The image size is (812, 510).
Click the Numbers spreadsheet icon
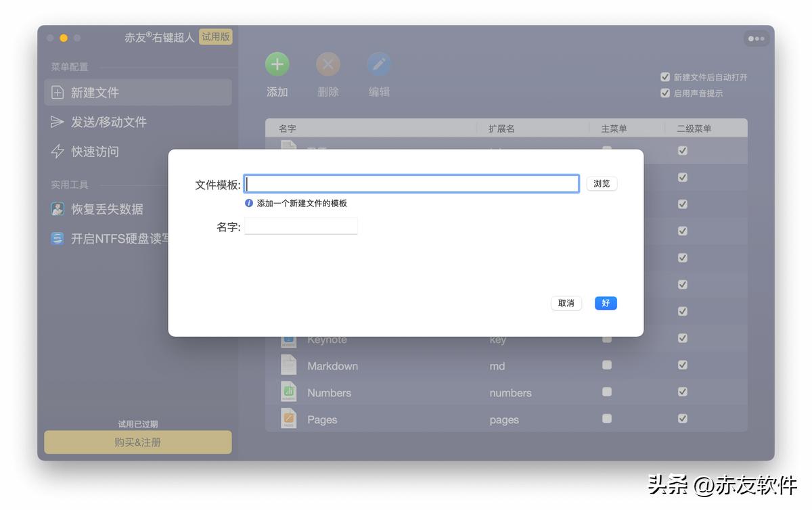(288, 392)
